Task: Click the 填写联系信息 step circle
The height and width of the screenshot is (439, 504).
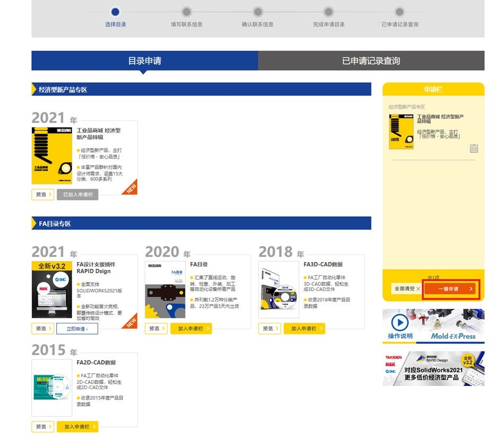Action: click(187, 12)
